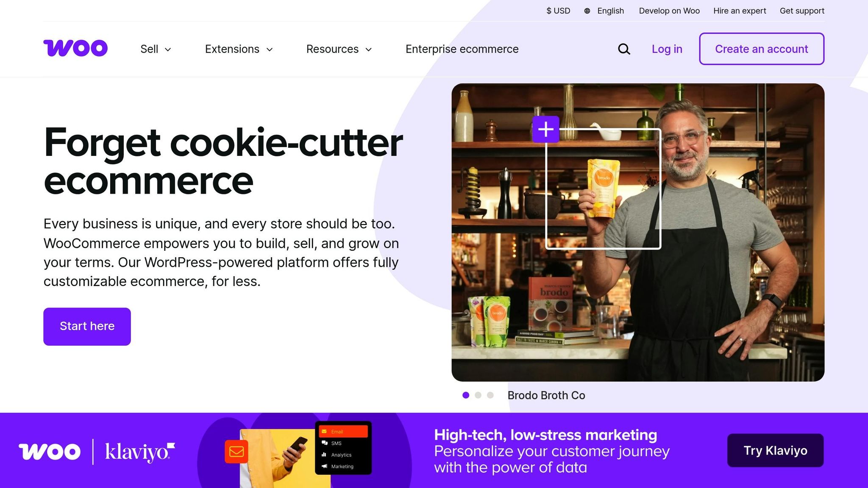Expand the Extensions dropdown menu

(x=239, y=49)
